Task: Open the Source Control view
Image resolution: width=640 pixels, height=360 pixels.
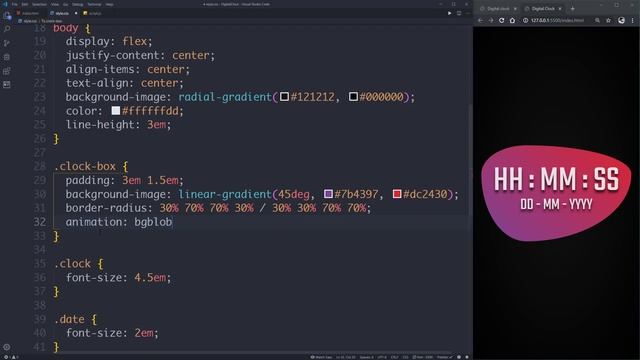Action: tap(7, 43)
